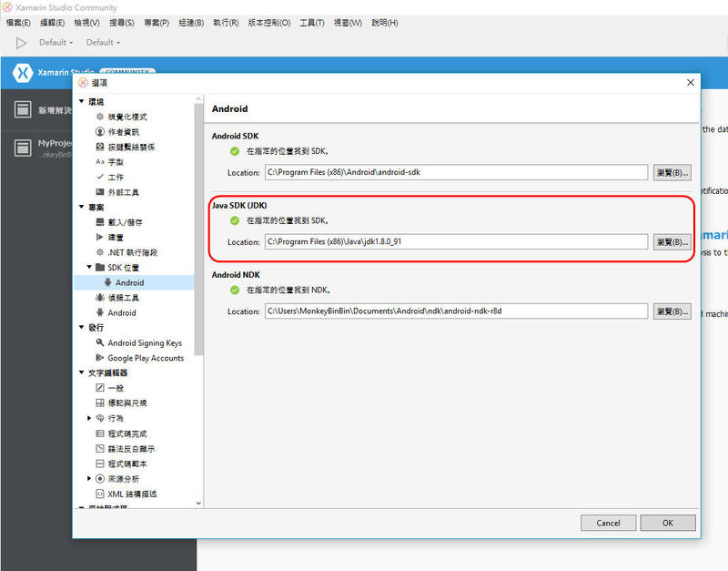The image size is (728, 571).
Task: Close the 選項 dialog
Action: (691, 83)
